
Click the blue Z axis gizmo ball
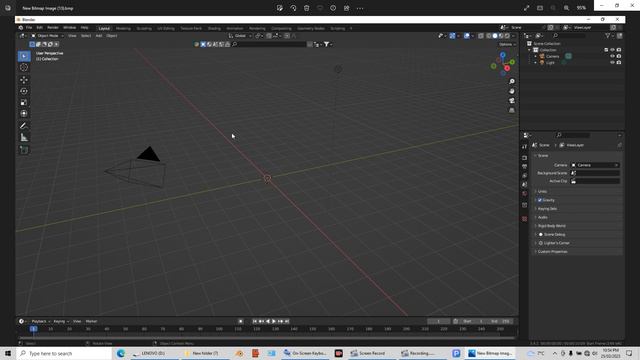[503, 55]
